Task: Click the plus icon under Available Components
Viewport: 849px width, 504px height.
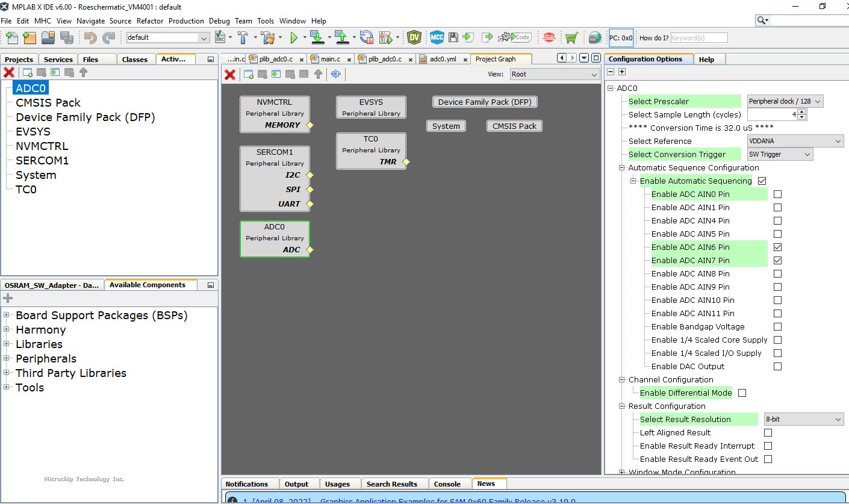Action: pos(8,298)
